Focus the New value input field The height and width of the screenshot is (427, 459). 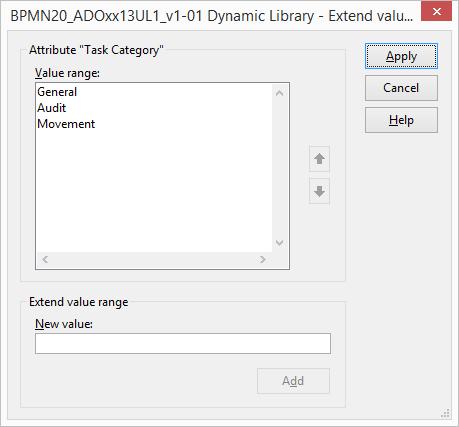click(183, 343)
